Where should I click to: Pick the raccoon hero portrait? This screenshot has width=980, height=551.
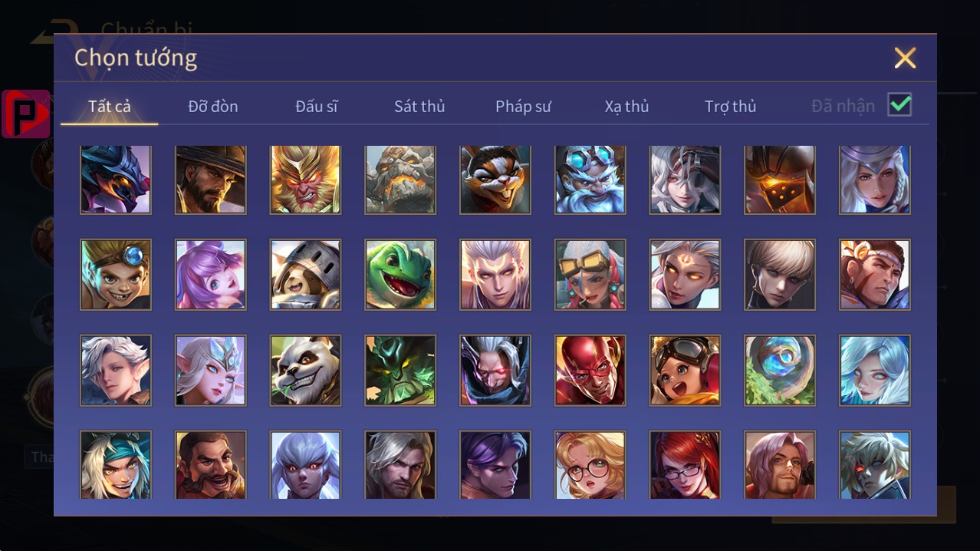coord(495,180)
